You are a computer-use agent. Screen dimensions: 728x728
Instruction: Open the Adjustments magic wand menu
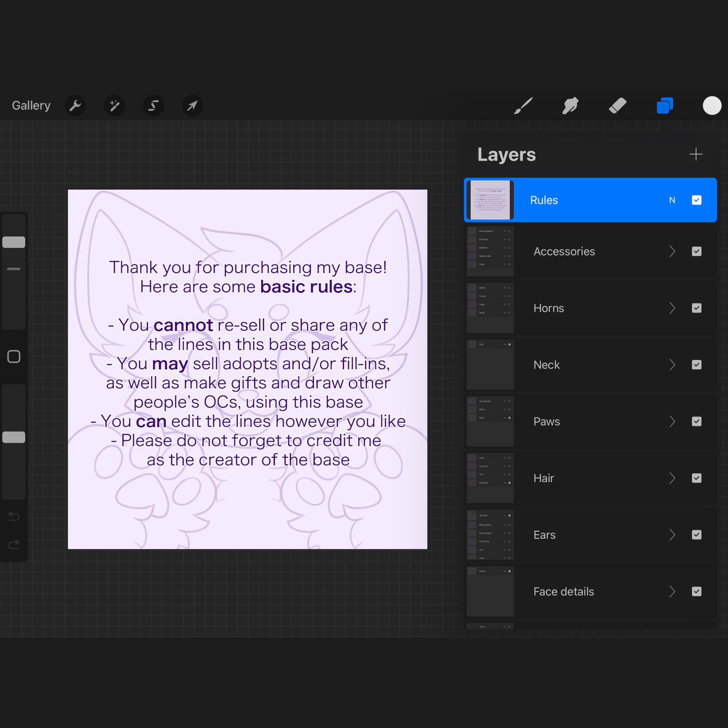pyautogui.click(x=115, y=105)
